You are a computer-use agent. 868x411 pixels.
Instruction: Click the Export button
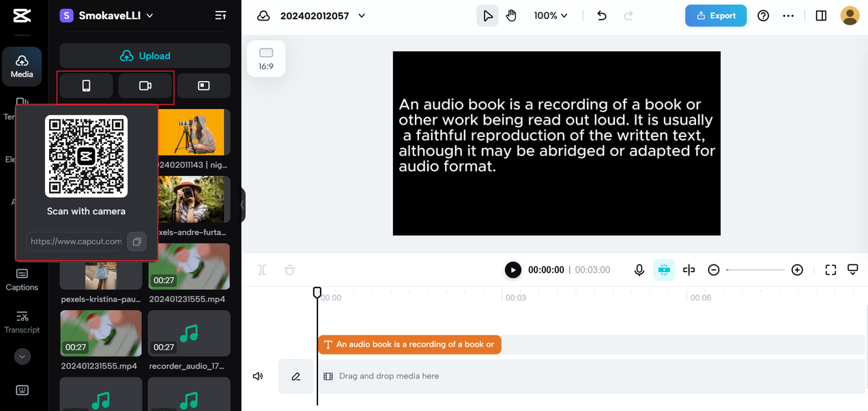pos(716,16)
